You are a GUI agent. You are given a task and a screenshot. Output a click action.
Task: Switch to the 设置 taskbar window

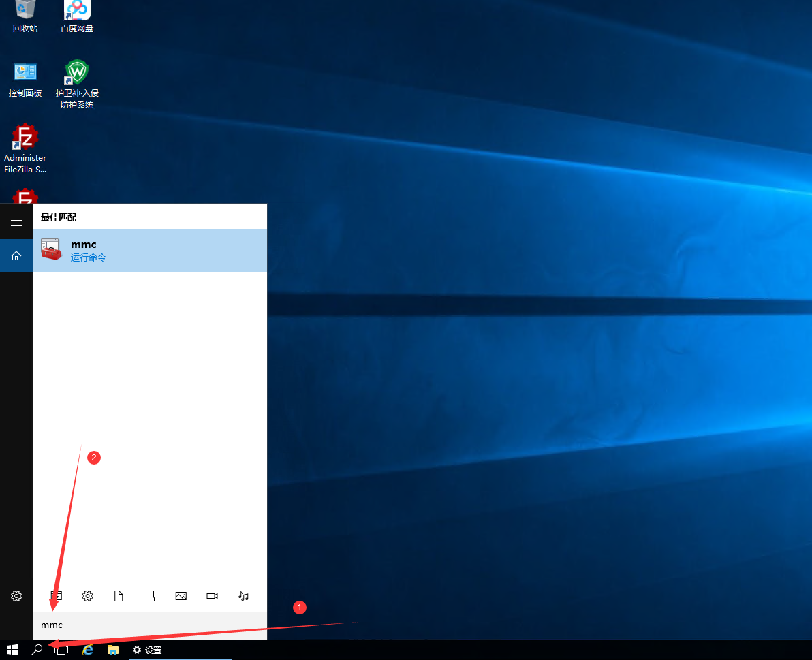click(x=147, y=650)
